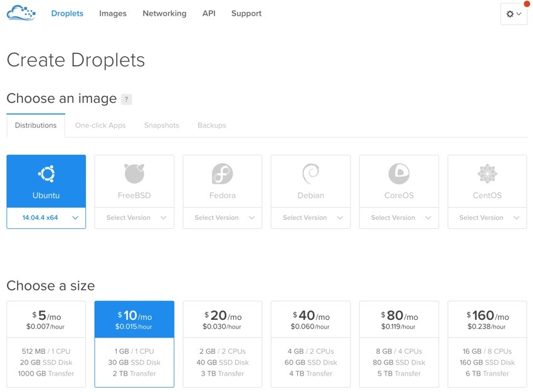533x392 pixels.
Task: Click the red notification dot
Action: pos(527,3)
